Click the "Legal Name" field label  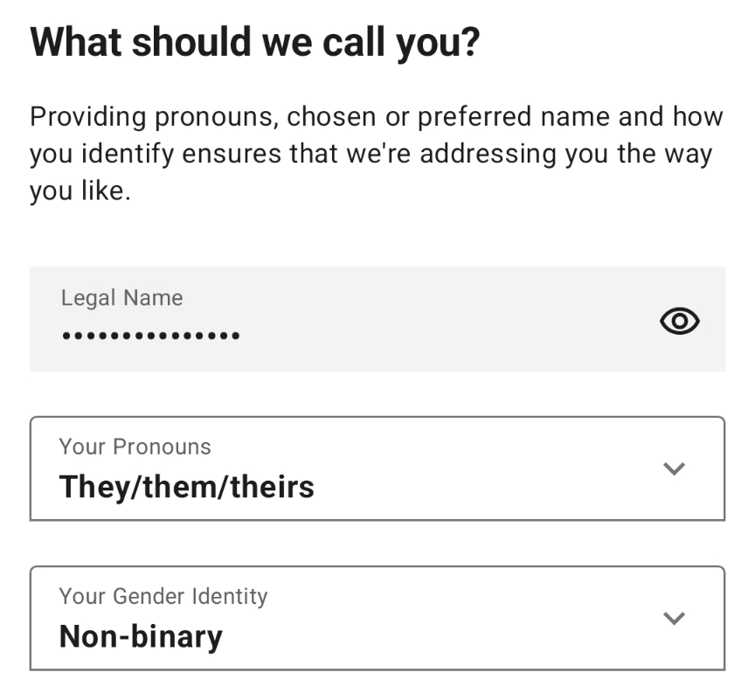[x=121, y=297]
